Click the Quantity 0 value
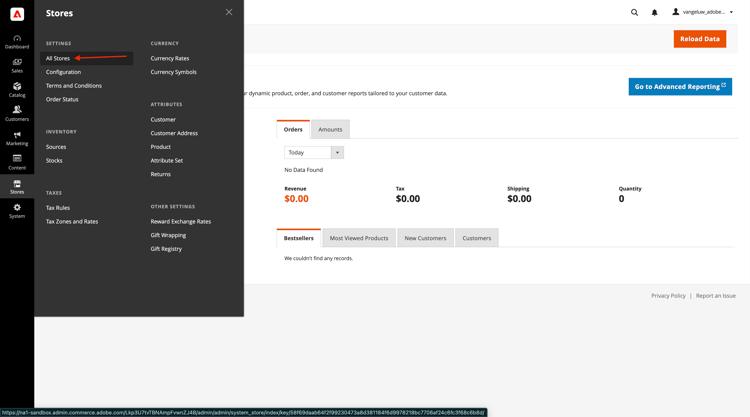 pyautogui.click(x=621, y=199)
